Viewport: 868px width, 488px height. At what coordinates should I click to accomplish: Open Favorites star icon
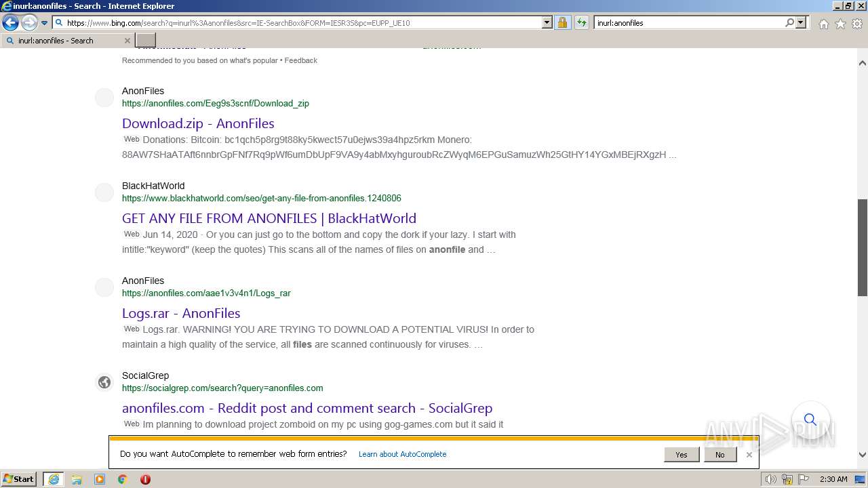[840, 24]
